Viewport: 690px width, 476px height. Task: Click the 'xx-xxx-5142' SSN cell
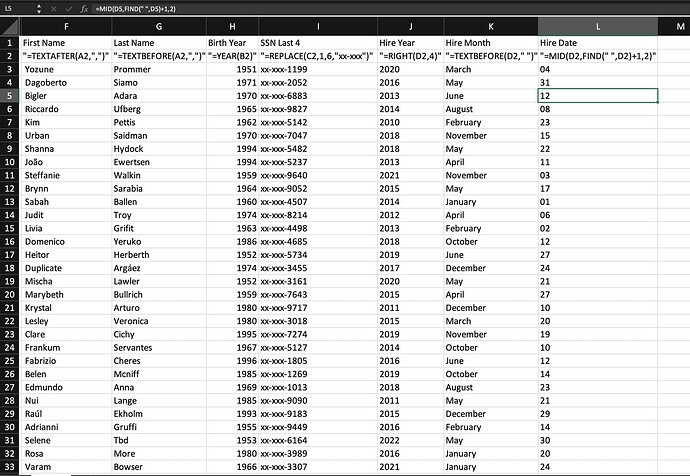tap(318, 122)
